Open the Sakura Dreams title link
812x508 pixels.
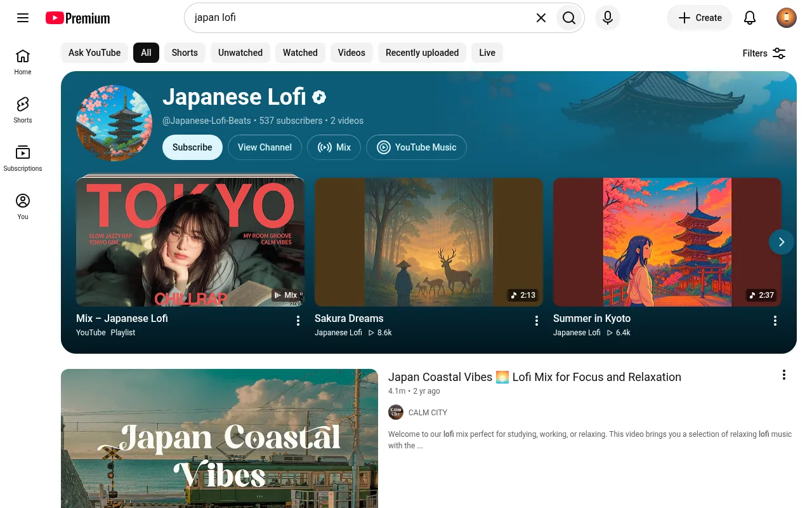coord(349,319)
